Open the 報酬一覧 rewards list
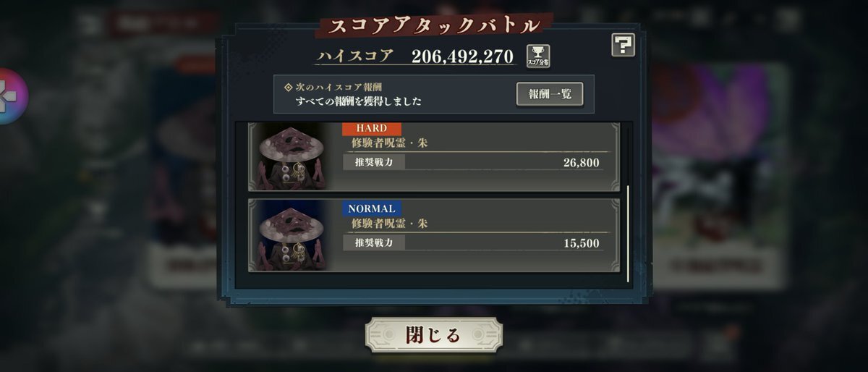The image size is (868, 372). click(x=550, y=94)
